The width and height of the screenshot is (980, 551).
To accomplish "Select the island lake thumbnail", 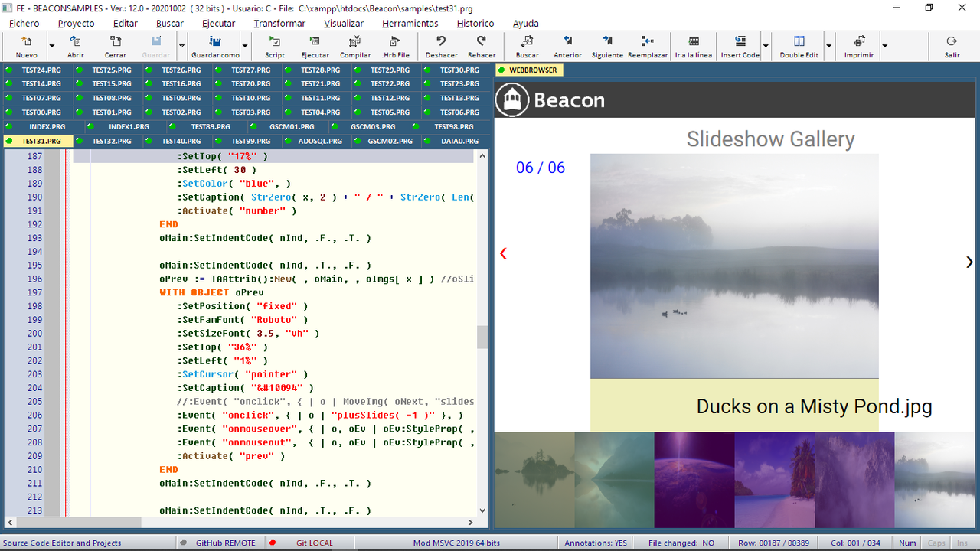I will 534,479.
